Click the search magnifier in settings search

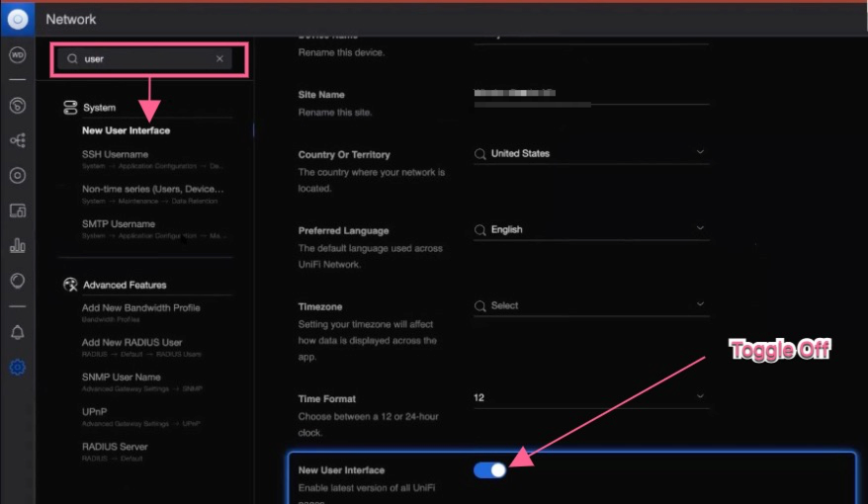[x=72, y=58]
